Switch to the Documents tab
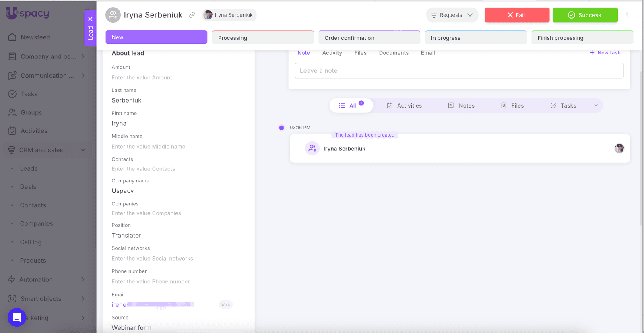644x333 pixels. 393,53
